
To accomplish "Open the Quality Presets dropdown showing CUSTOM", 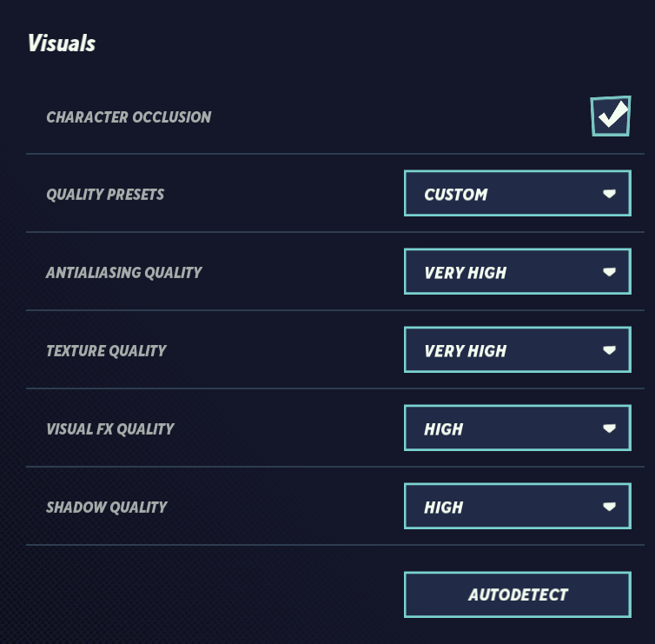I will [516, 194].
